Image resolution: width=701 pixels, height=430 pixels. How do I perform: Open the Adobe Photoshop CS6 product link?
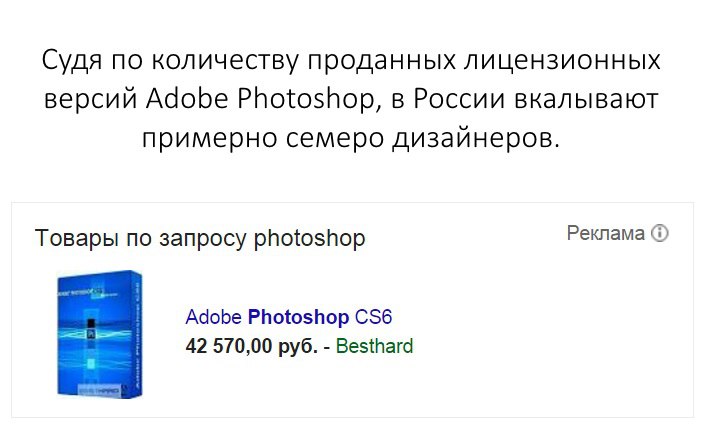(x=289, y=318)
